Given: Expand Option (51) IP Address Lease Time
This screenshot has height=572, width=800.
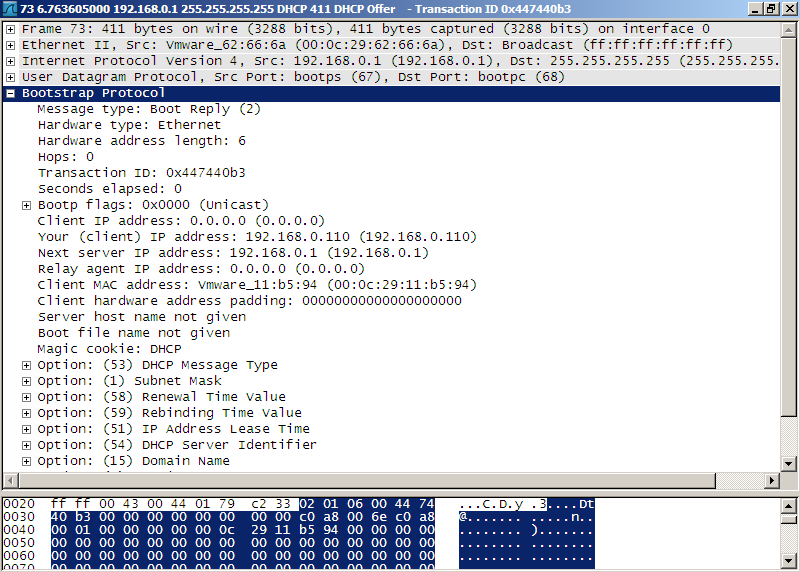Looking at the screenshot, I should click(26, 429).
